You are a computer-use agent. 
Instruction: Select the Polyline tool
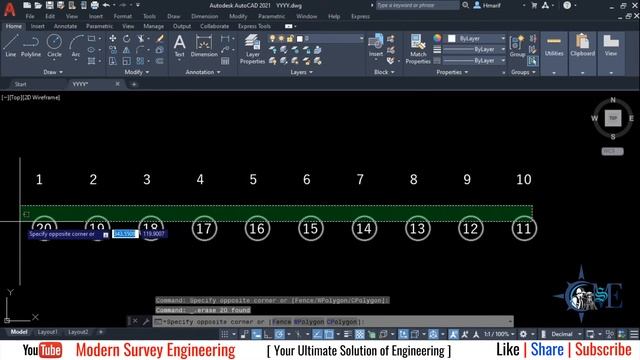31,45
